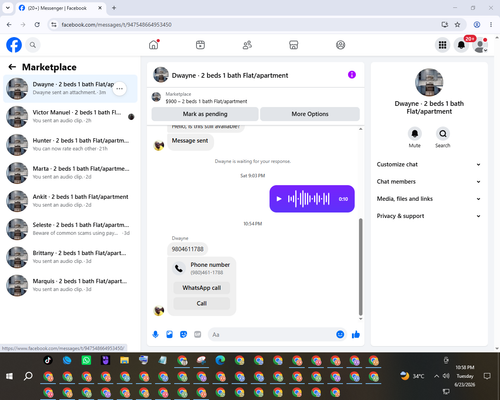The image size is (500, 400).
Task: Open the emoji picker in message box
Action: click(x=340, y=334)
